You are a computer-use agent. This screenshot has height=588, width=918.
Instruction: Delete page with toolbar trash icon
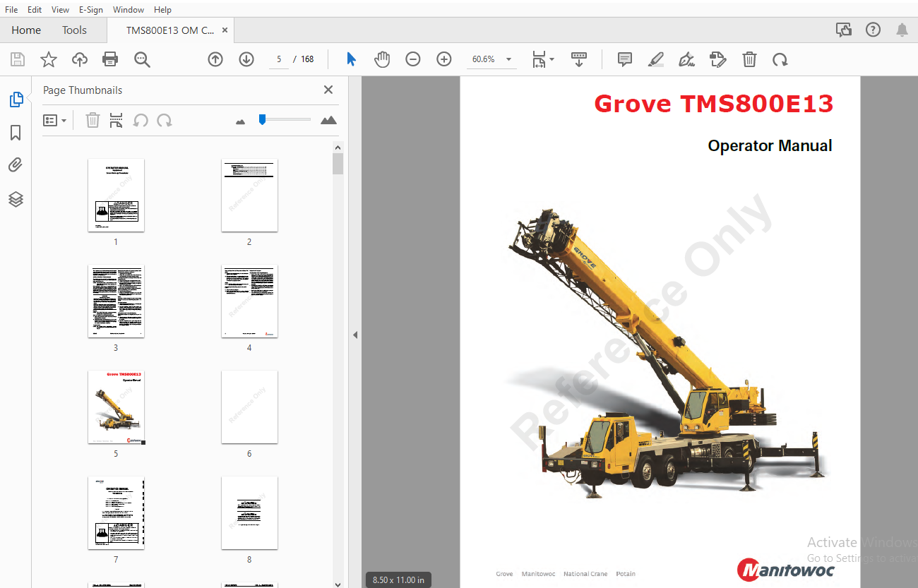[x=749, y=59]
